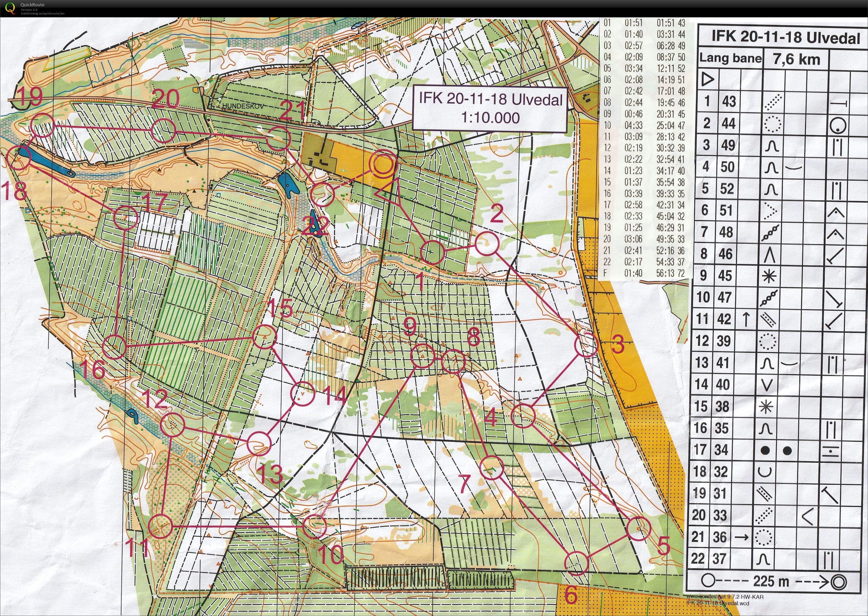Click the map title box 'IFK 20-11-18 Ulvedal 1:10.000'
868x616 pixels.
click(x=490, y=109)
